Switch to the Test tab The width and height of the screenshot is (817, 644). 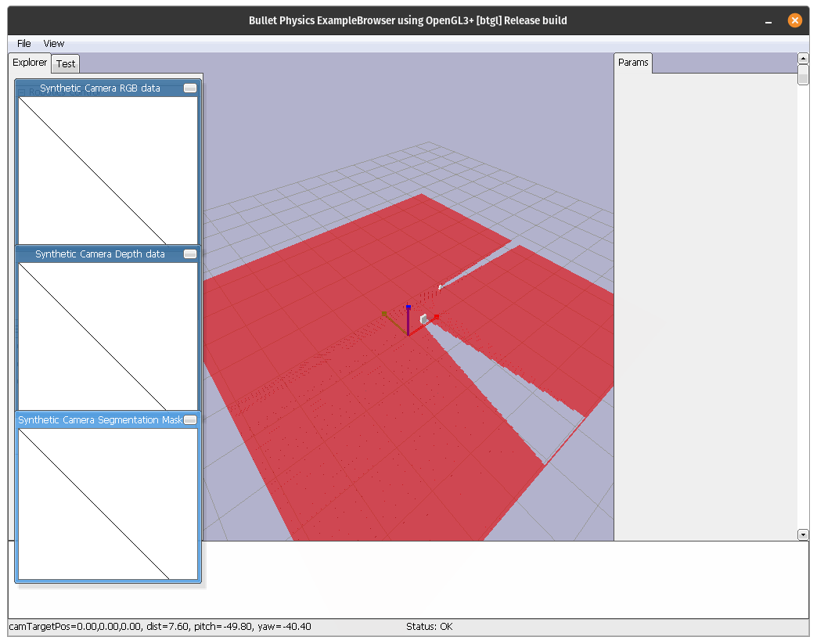66,63
